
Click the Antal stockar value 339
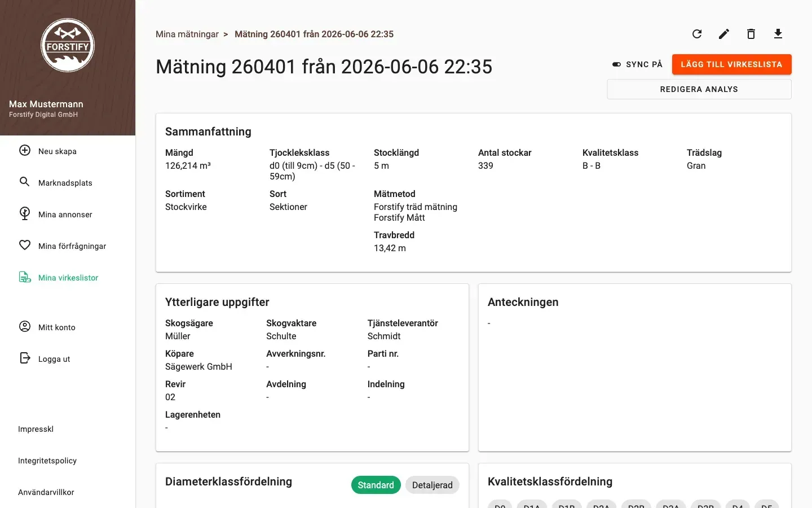486,165
